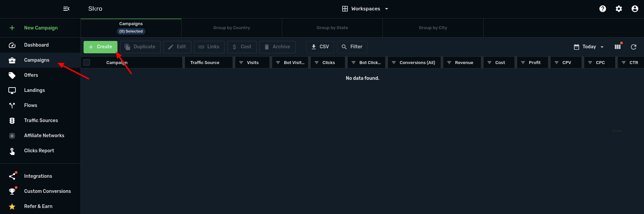Switch to the Group by City tab
The width and height of the screenshot is (644, 214).
pos(433,28)
